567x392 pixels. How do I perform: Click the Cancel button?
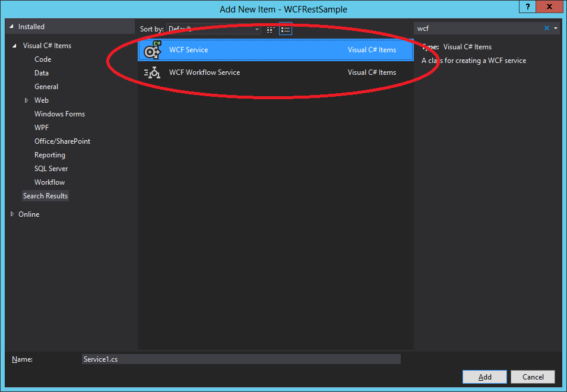(533, 377)
